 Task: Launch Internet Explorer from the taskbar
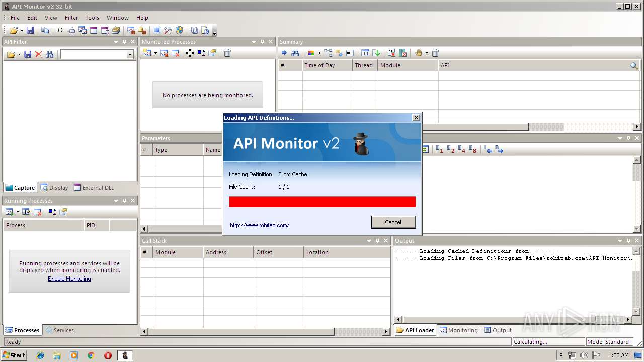click(x=40, y=355)
